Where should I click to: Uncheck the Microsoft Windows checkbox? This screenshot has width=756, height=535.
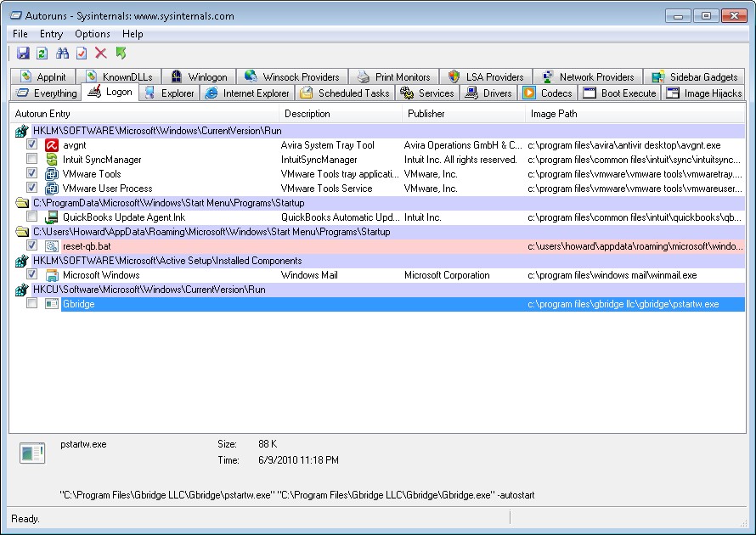[31, 274]
